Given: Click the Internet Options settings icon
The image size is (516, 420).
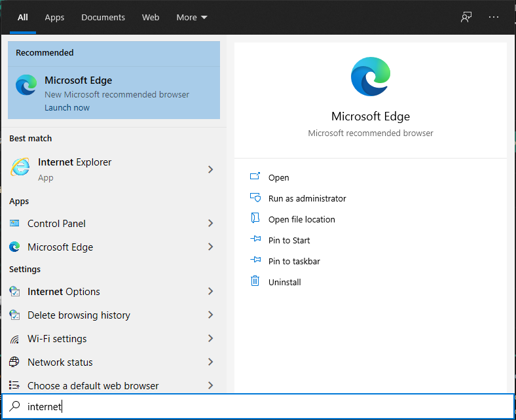Looking at the screenshot, I should tap(14, 292).
